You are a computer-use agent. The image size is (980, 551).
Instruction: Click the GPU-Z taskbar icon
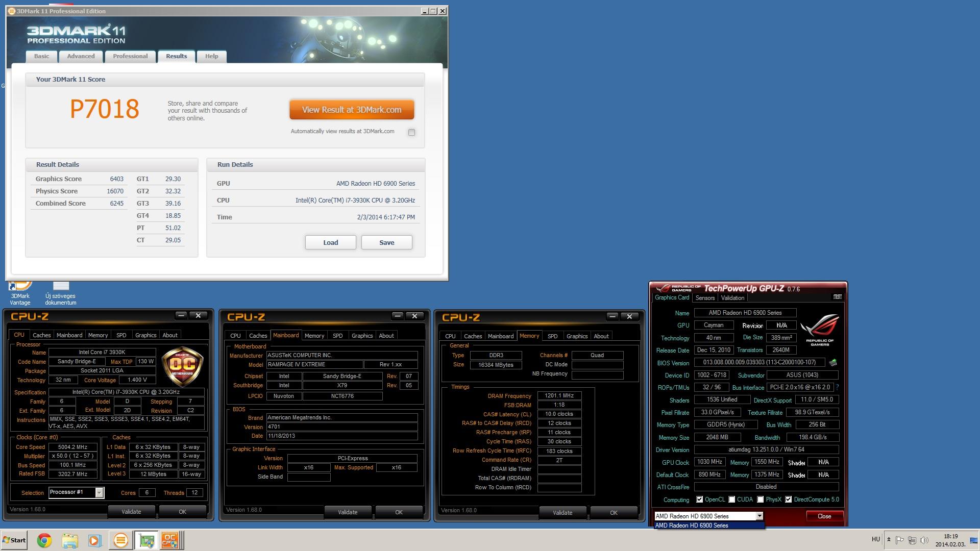click(x=147, y=540)
